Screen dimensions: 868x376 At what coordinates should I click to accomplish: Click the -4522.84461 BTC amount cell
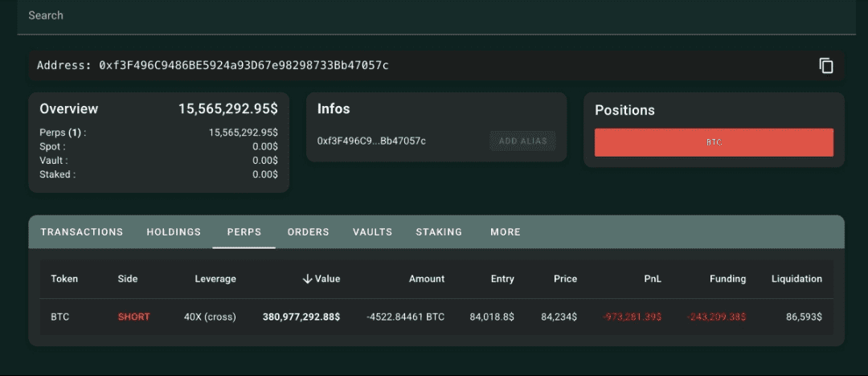[405, 317]
